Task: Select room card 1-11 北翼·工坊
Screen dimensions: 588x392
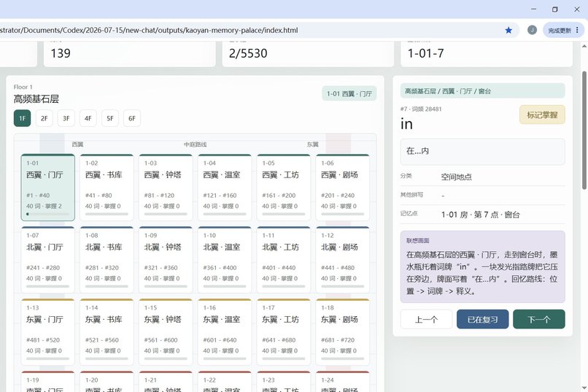Action: pos(284,260)
